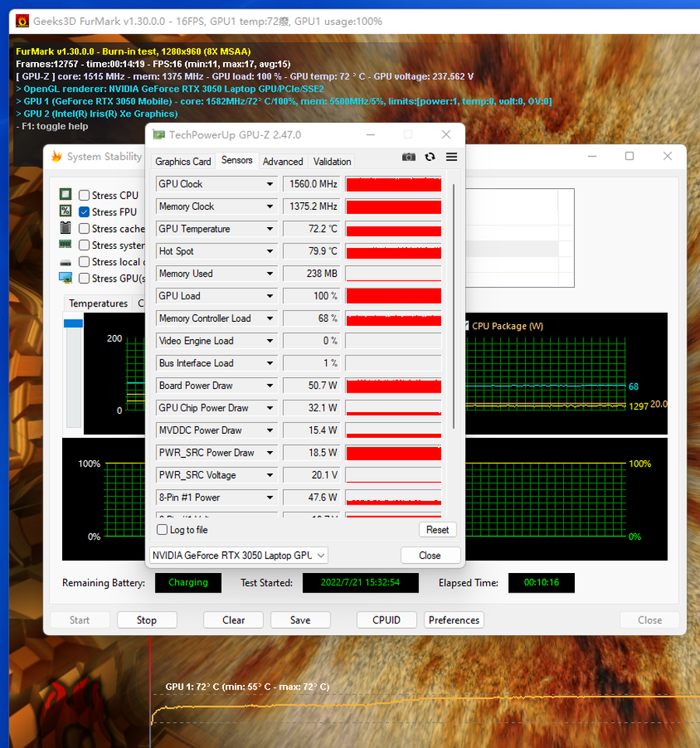Viewport: 700px width, 748px height.
Task: Enable the Stress CPU checkbox
Action: click(x=84, y=195)
